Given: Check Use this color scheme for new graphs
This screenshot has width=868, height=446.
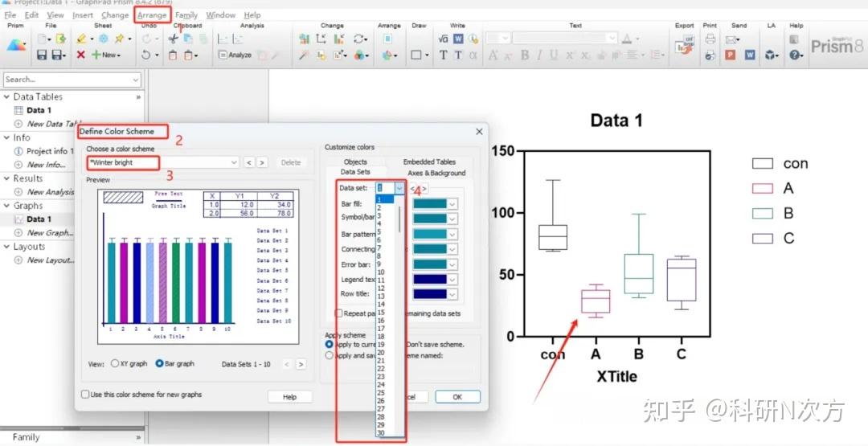Looking at the screenshot, I should 85,395.
